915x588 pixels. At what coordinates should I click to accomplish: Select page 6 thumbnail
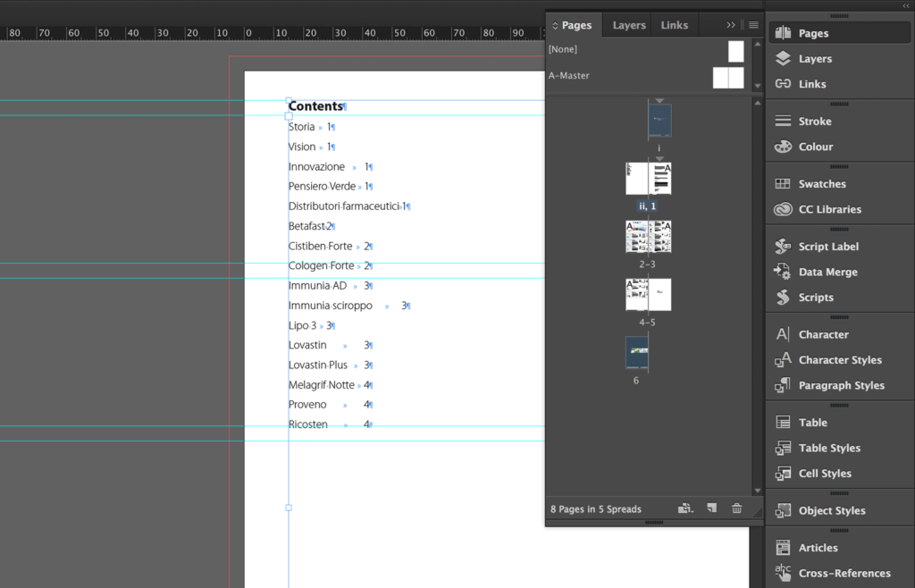click(x=636, y=352)
